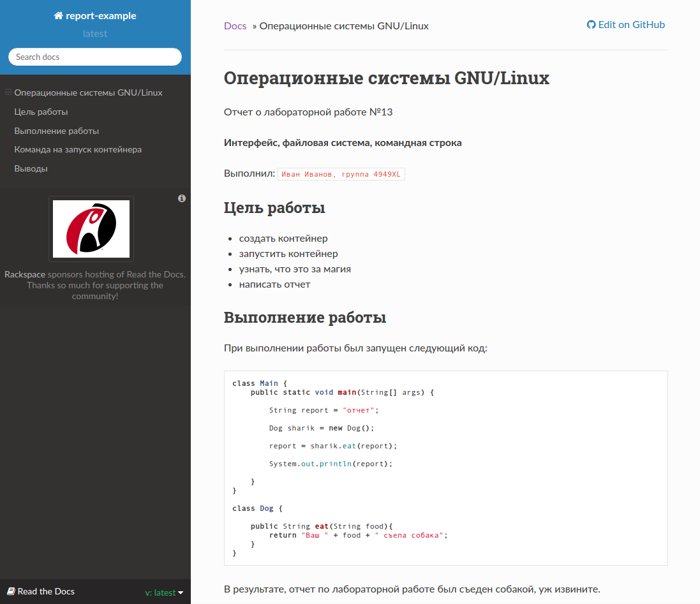Click the text Отчет о лабораторной работе №13
This screenshot has height=604, width=700.
click(x=308, y=112)
